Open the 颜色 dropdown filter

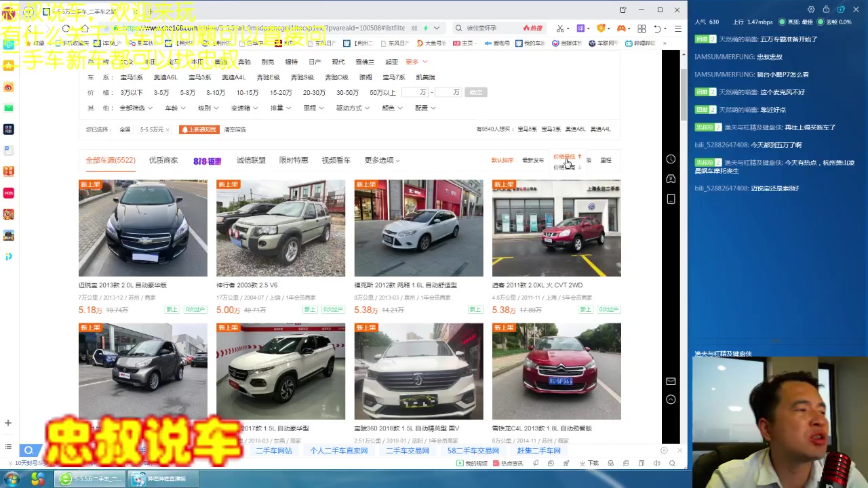click(392, 108)
